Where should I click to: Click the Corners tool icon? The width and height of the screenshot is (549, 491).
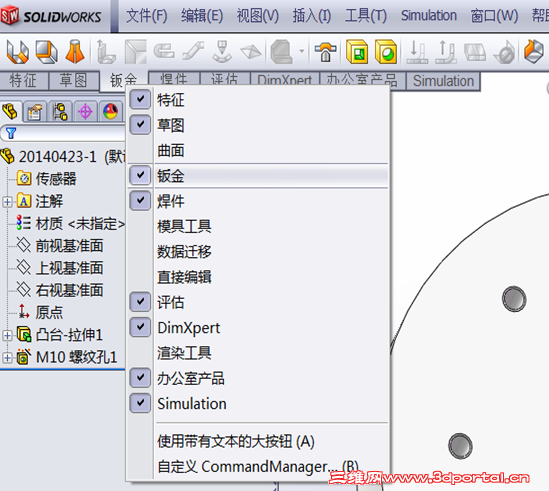point(282,52)
